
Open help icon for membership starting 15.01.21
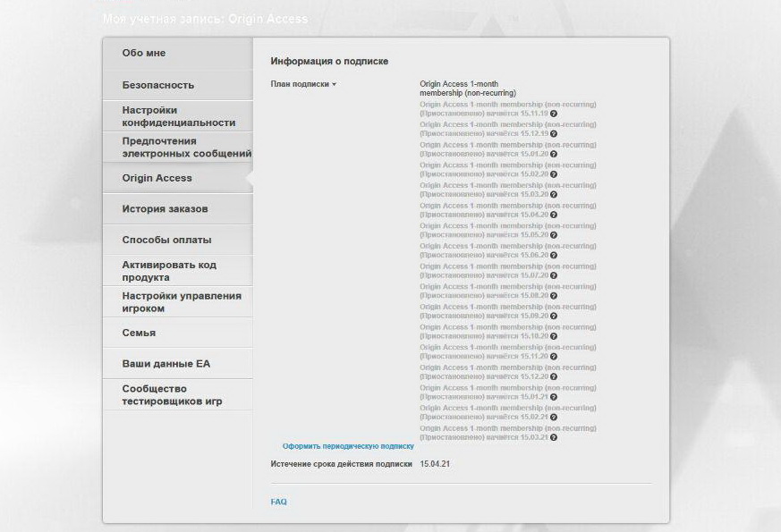[x=554, y=397]
